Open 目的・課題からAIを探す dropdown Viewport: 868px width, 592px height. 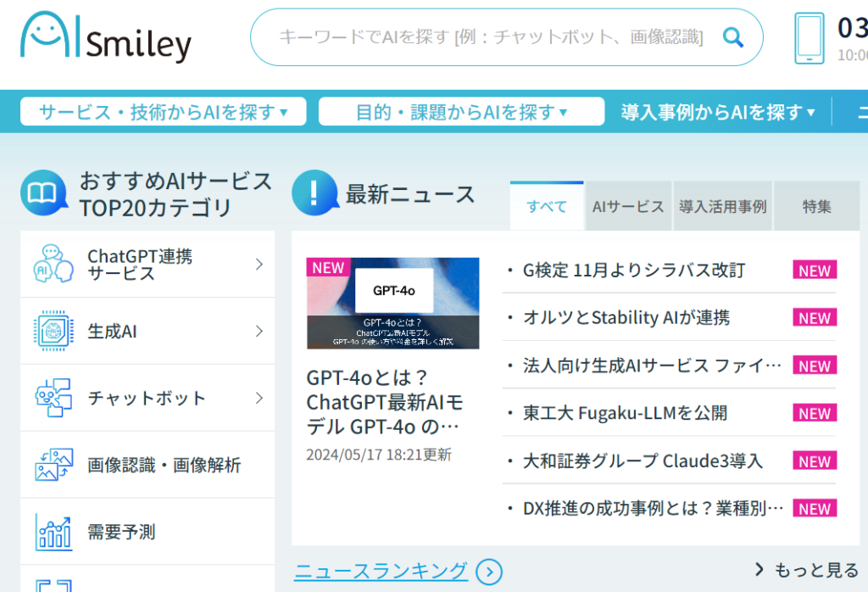461,111
